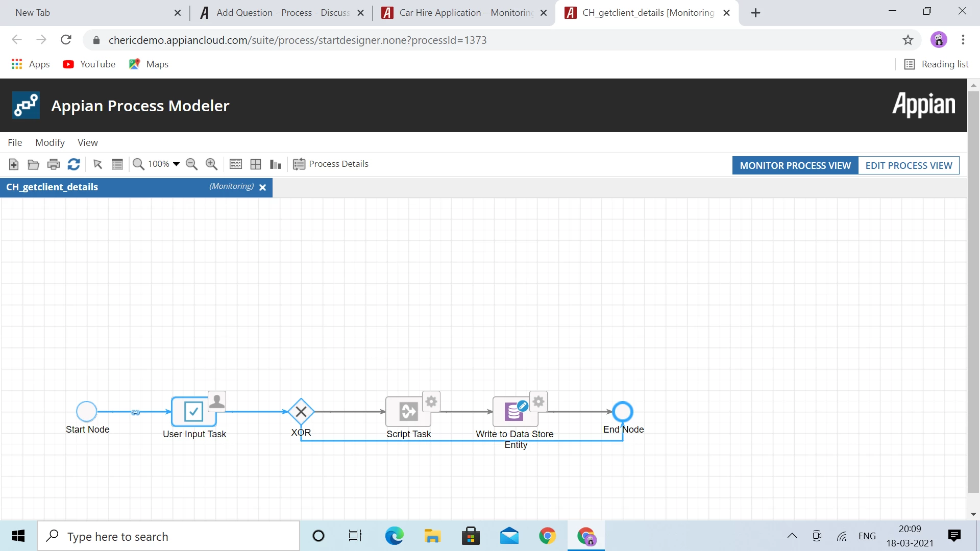The width and height of the screenshot is (980, 551).
Task: Click the magnifier zoom icon beside 100%
Action: coord(138,164)
